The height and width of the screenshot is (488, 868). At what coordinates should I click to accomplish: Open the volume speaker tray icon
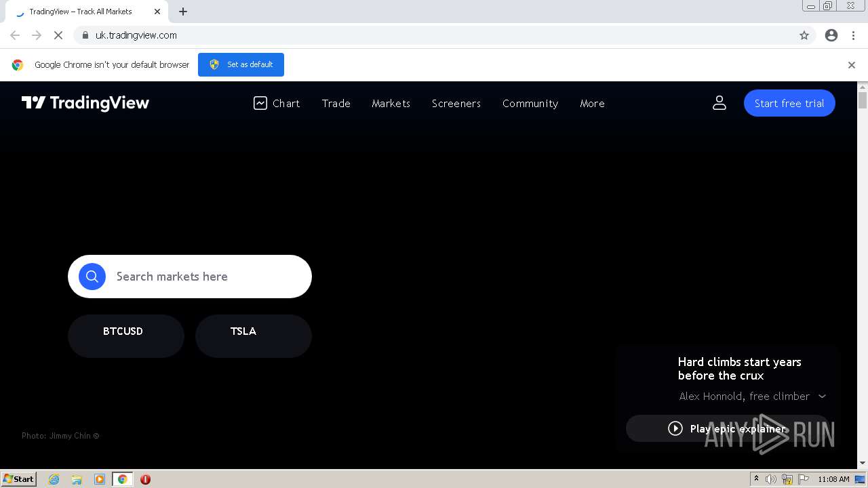pyautogui.click(x=771, y=479)
